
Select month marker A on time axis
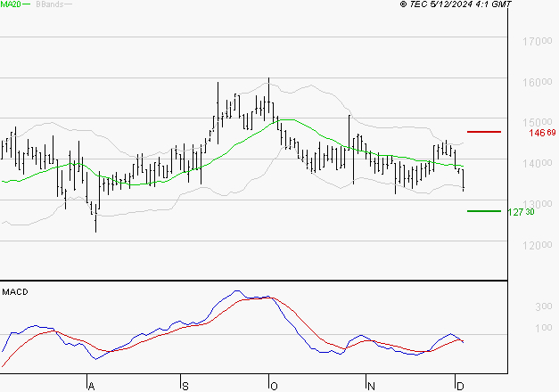tap(90, 385)
